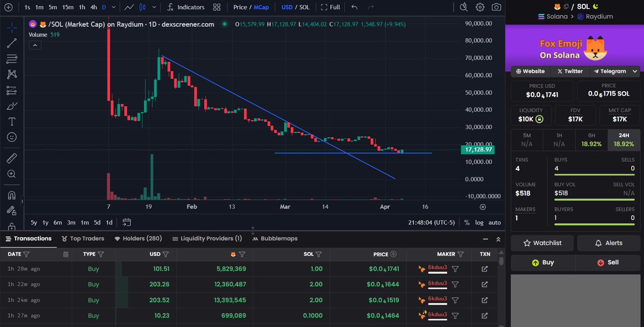Take a chart screenshot with the camera icon
This screenshot has width=644, height=327.
[496, 7]
